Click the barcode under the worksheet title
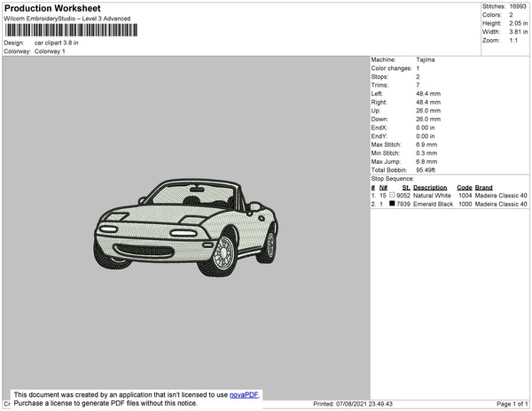This screenshot has height=411, width=532. pos(70,29)
